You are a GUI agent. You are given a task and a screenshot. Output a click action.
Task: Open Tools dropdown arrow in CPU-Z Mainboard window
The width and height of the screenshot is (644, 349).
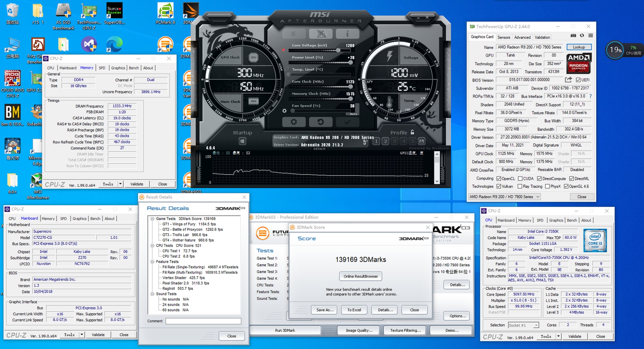(82, 335)
